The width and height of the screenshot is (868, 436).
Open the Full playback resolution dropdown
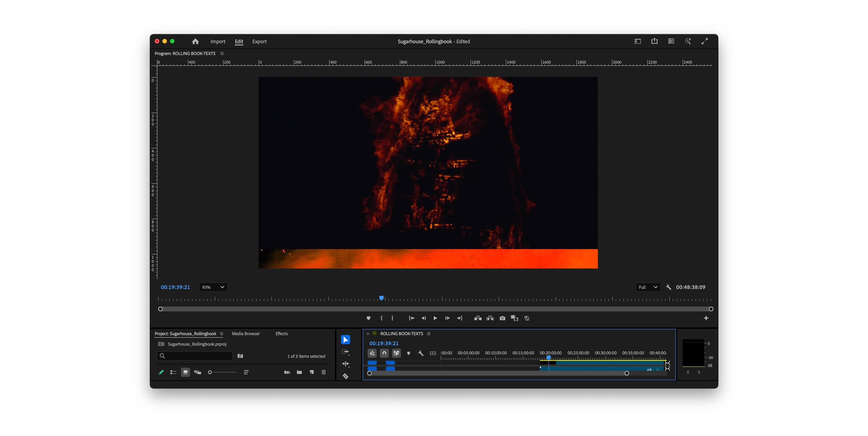pyautogui.click(x=647, y=287)
